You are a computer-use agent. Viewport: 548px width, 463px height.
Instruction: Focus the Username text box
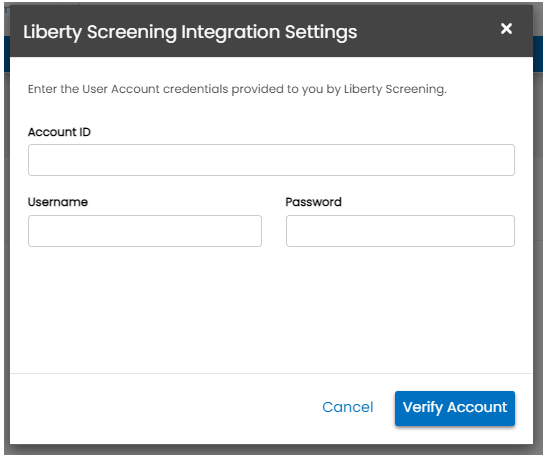pos(145,231)
